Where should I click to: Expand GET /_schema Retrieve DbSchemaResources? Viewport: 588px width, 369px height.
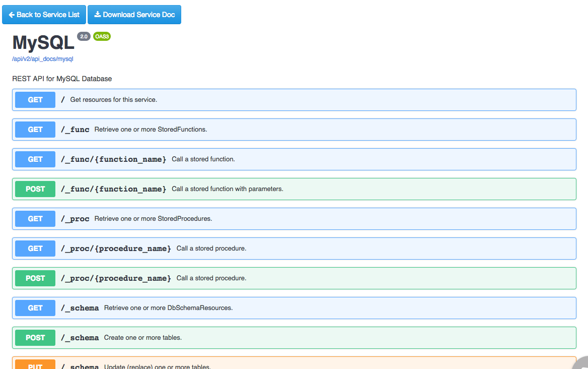coord(293,308)
